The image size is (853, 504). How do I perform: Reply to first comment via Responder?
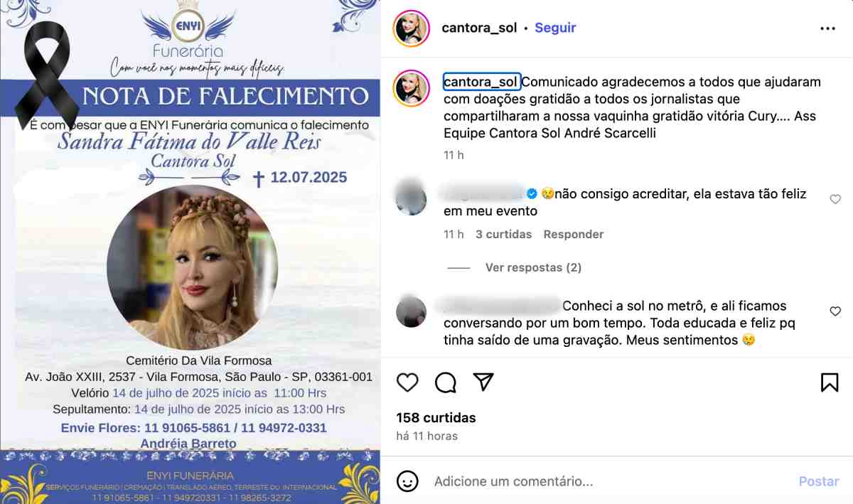[x=574, y=235]
